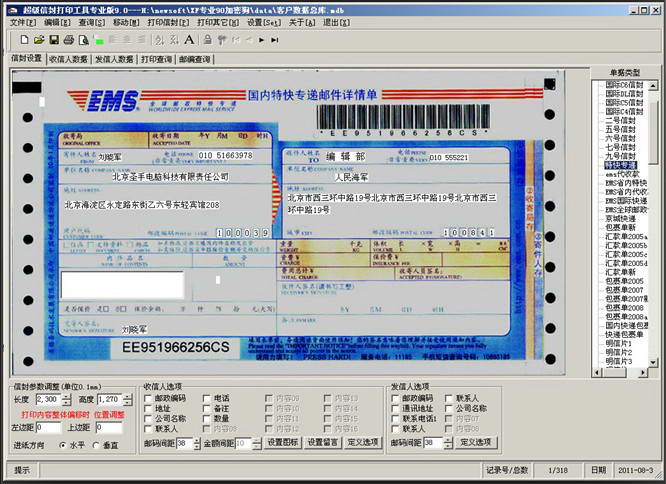
Task: Select 汇款单2005b in the type list
Action: tap(626, 245)
